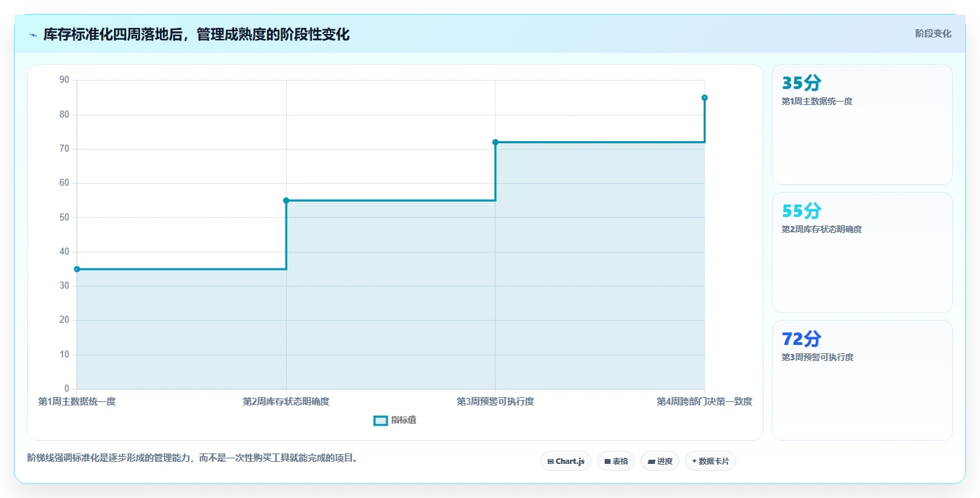Select the 数据卡片 chip
Viewport: 980px width, 498px height.
tap(710, 461)
